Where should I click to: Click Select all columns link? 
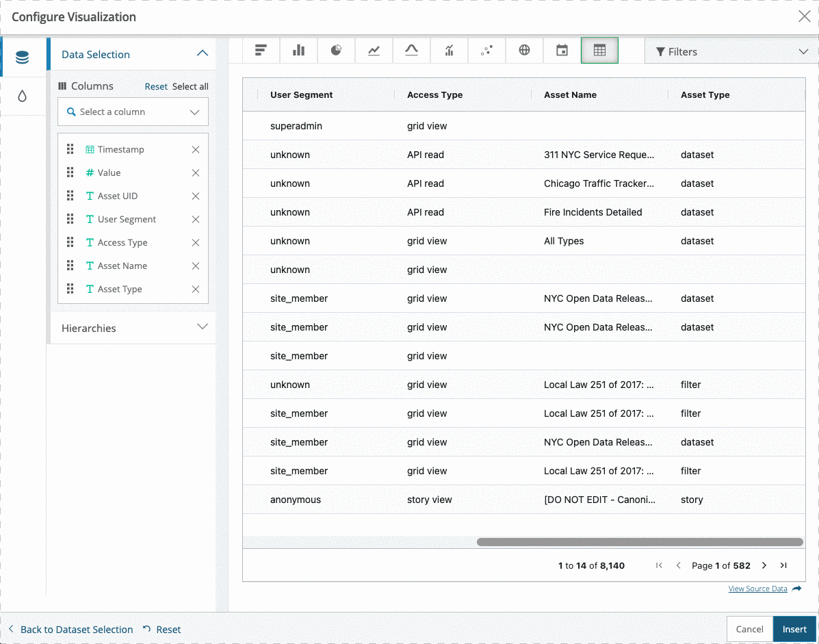point(190,87)
